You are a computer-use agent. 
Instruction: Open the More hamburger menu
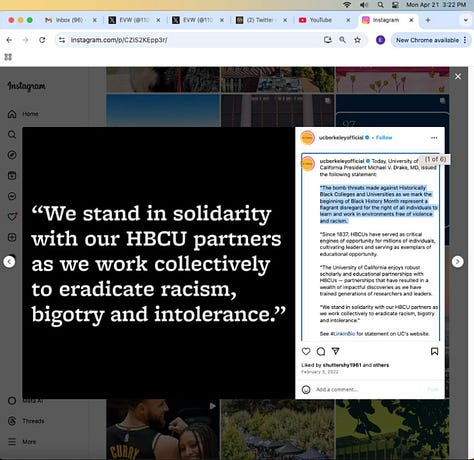[22, 442]
